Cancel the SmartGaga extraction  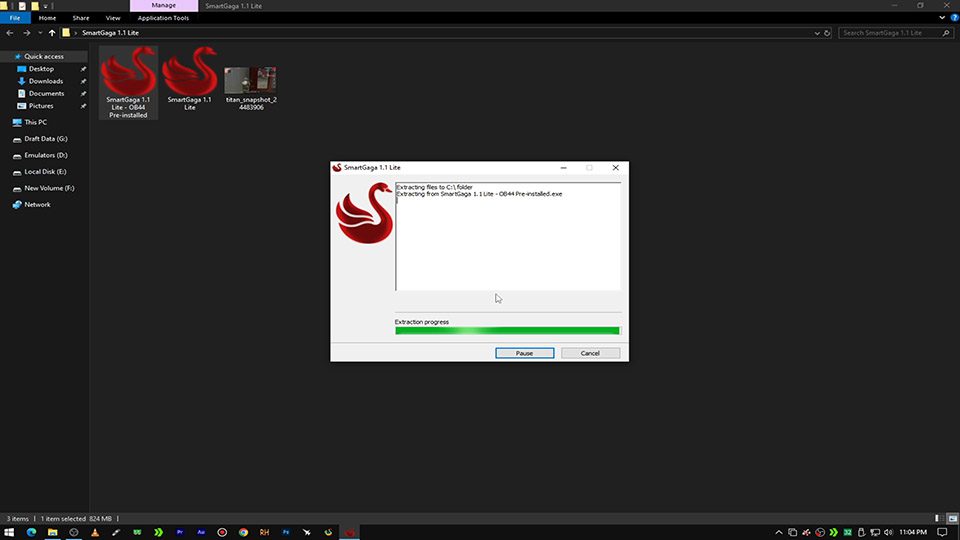tap(590, 353)
